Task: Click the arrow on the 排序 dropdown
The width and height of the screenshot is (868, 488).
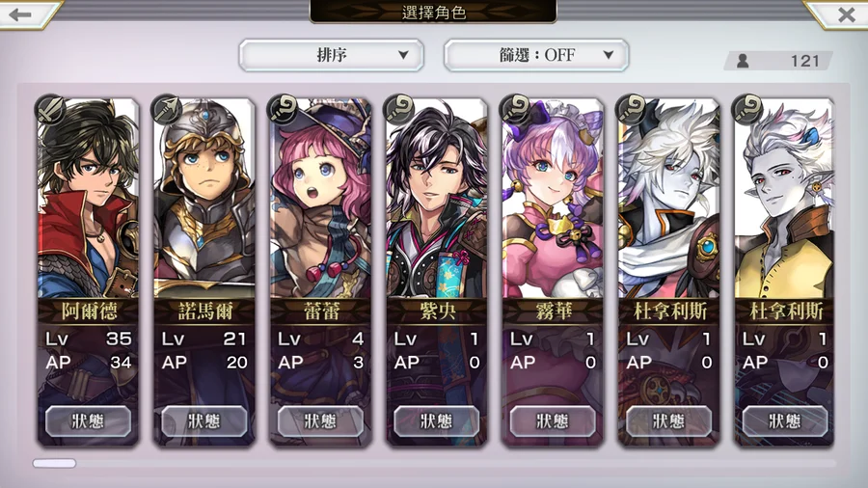Action: click(403, 55)
